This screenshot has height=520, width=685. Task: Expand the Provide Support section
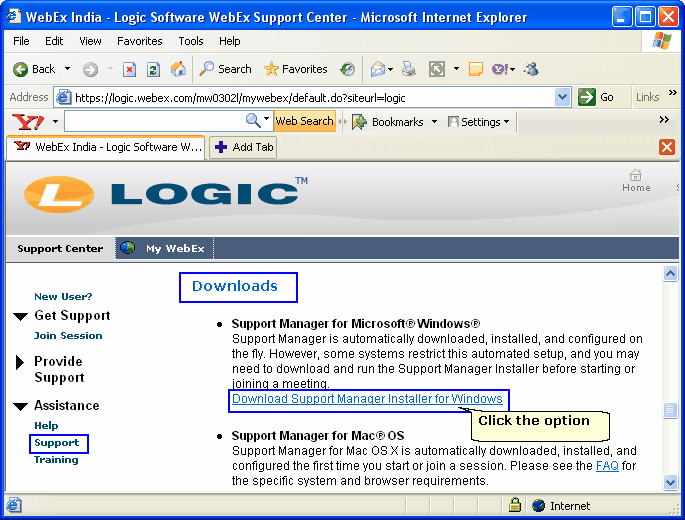coord(20,362)
